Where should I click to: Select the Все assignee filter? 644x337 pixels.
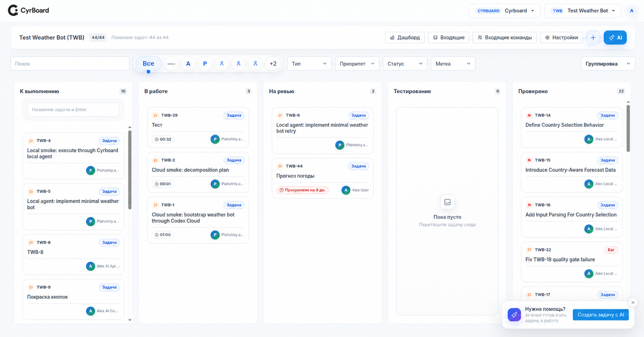click(148, 64)
